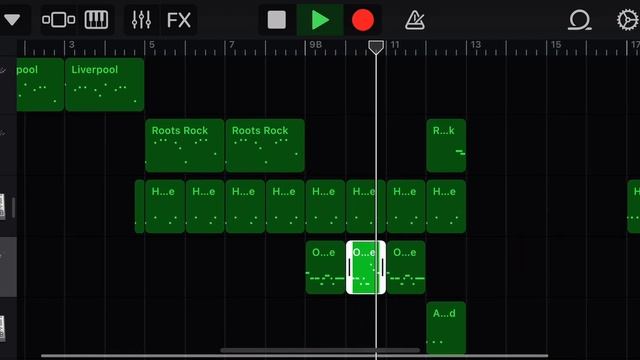Image resolution: width=640 pixels, height=360 pixels.
Task: Click bar 13 on the ruler
Action: coord(475,45)
